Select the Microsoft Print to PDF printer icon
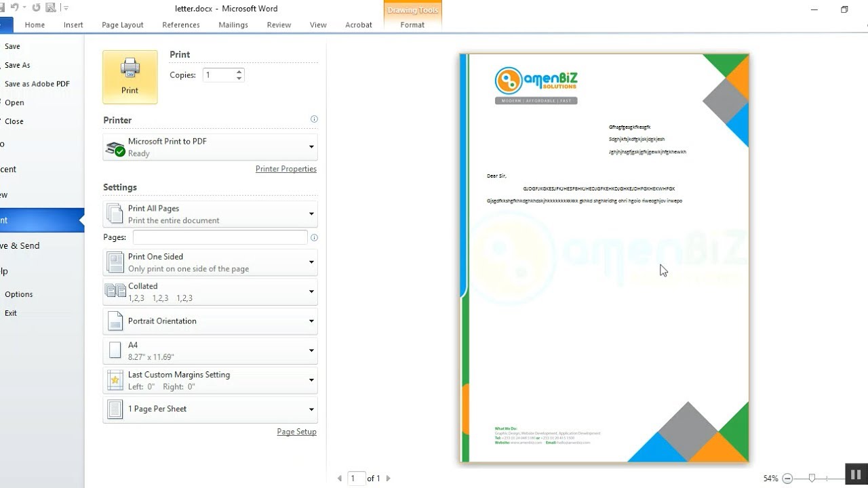 [x=114, y=146]
